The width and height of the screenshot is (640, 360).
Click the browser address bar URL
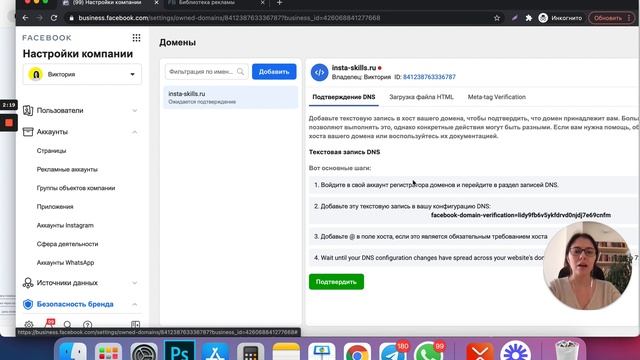click(x=229, y=18)
